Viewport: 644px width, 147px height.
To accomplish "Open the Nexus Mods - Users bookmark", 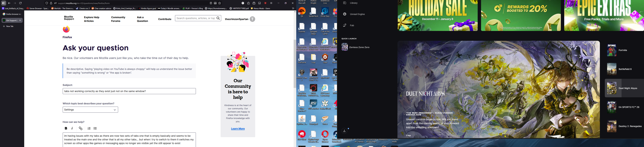I will tap(260, 8).
